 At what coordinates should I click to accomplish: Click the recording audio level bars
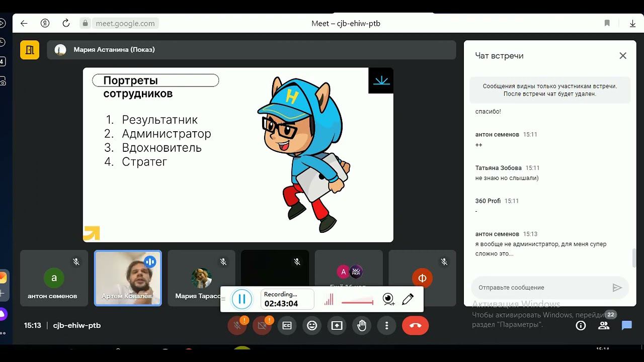(x=329, y=300)
